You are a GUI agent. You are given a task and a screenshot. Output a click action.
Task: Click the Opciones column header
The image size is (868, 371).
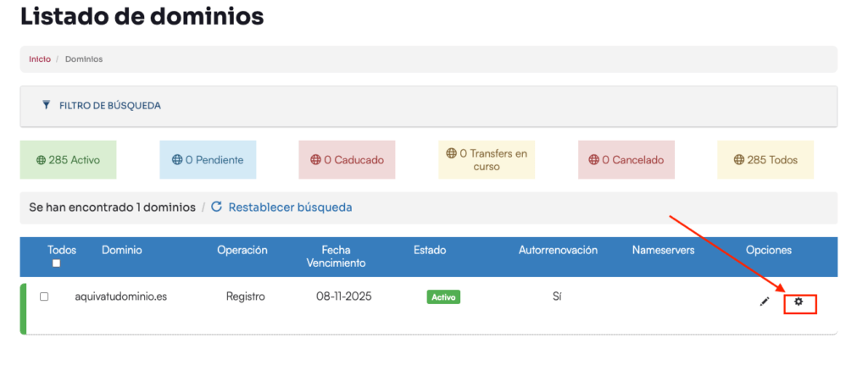[x=769, y=250]
